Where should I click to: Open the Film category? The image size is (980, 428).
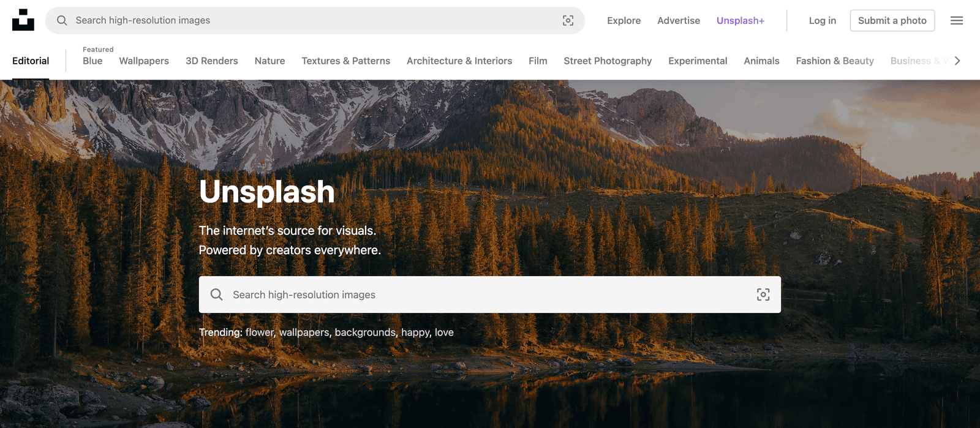(538, 61)
